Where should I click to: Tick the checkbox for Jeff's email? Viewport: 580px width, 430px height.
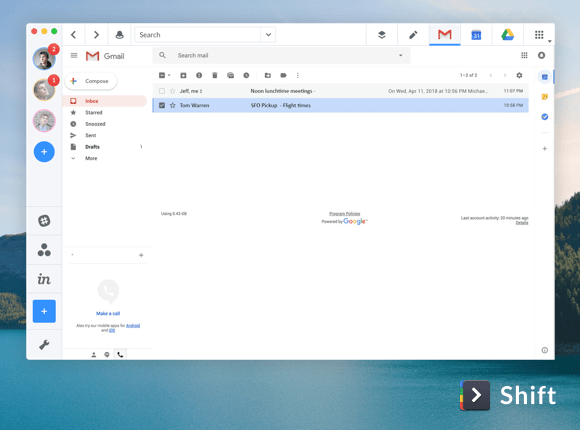[x=162, y=91]
